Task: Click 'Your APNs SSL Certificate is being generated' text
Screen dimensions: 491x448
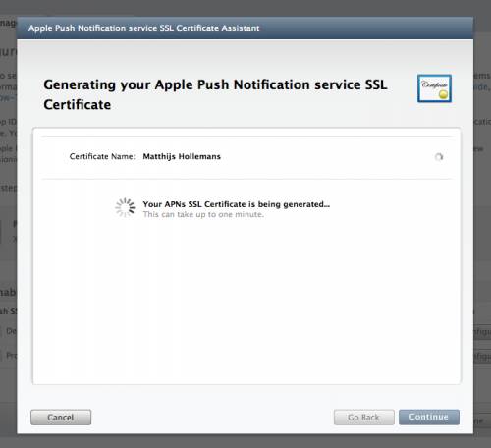Action: click(237, 204)
